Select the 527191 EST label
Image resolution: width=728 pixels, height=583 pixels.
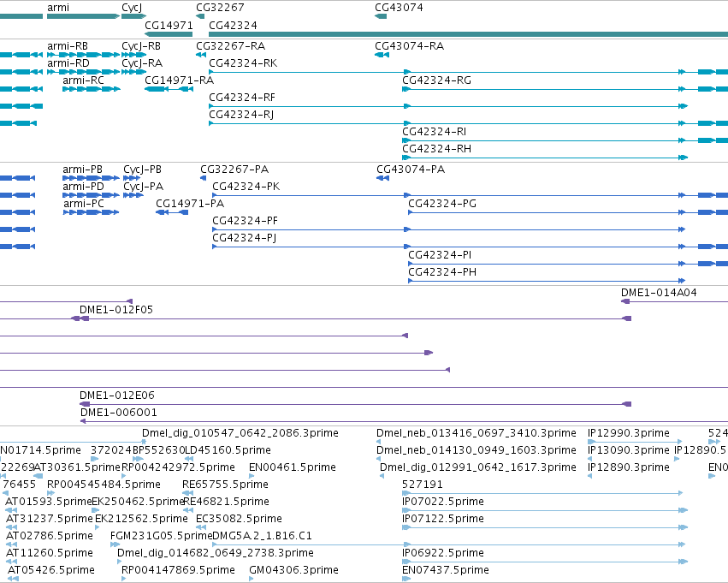point(423,485)
